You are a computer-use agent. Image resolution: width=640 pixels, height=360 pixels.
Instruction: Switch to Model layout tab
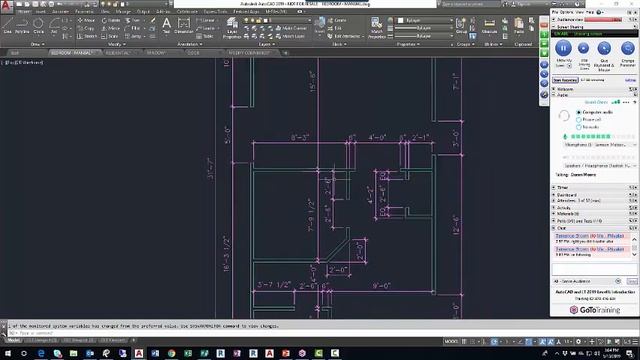[13, 340]
